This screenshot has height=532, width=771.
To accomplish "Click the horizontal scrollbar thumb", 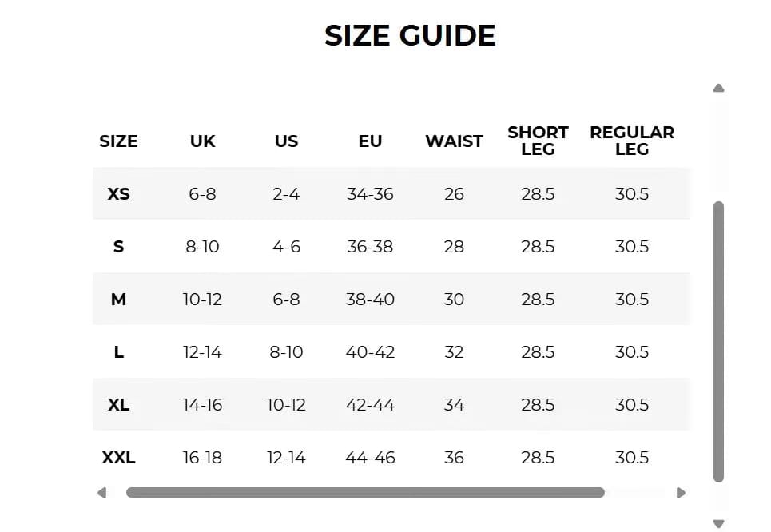I will click(x=365, y=493).
